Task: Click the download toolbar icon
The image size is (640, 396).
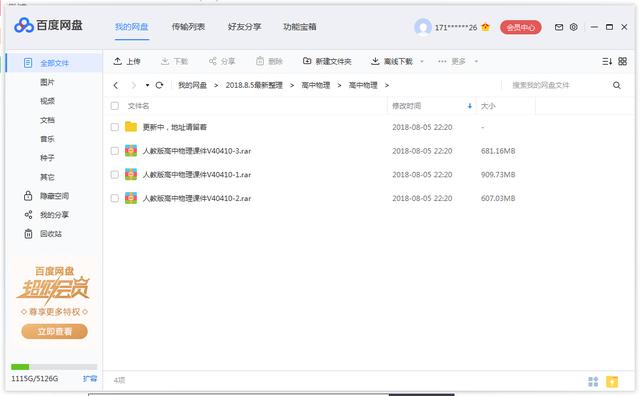Action: click(165, 61)
